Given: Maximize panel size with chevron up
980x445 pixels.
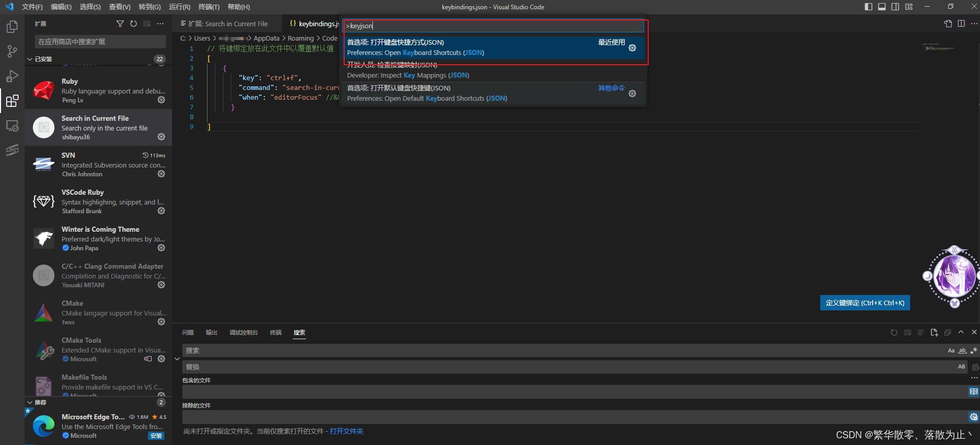Looking at the screenshot, I should click(x=961, y=332).
